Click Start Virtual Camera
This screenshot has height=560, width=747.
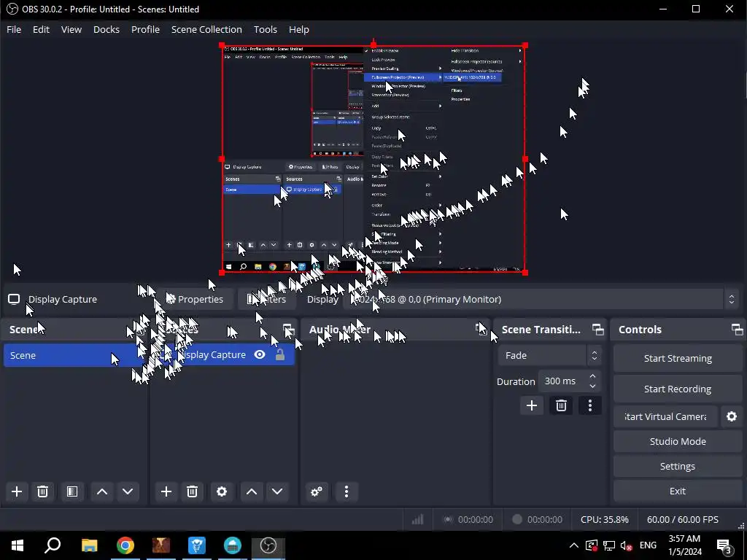tap(665, 416)
